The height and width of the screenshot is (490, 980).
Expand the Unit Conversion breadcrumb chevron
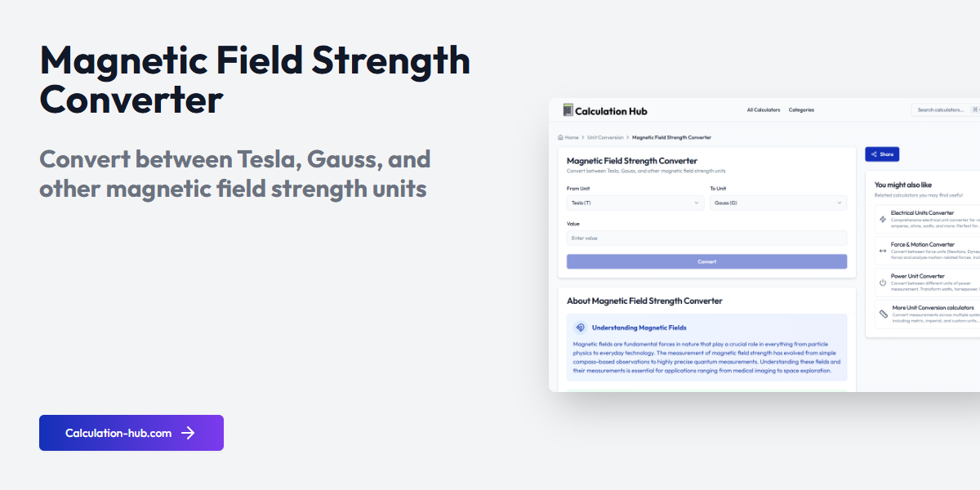[629, 137]
